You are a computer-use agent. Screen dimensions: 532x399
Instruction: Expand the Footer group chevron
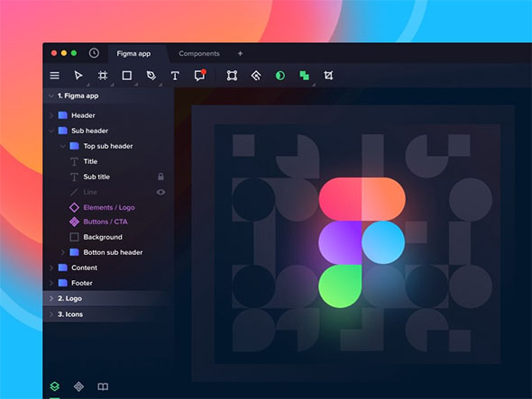point(51,283)
